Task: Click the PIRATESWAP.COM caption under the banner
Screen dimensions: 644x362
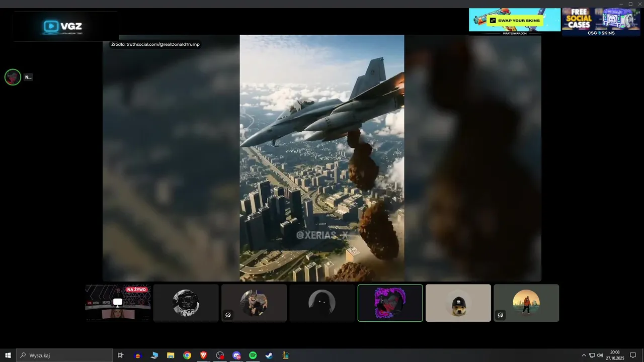Action: click(x=515, y=33)
